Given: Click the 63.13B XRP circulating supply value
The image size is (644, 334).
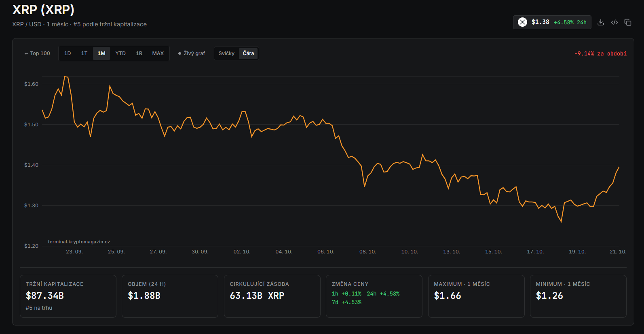Looking at the screenshot, I should pyautogui.click(x=257, y=296).
